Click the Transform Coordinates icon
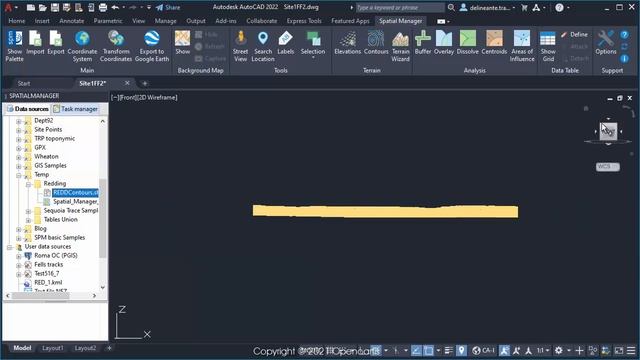Viewport: 640px width, 360px height. pyautogui.click(x=116, y=46)
